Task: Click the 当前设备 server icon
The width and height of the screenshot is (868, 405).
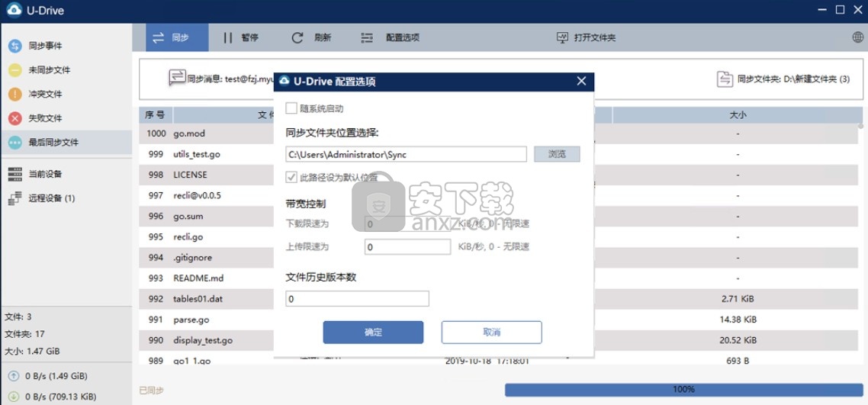Action: point(15,174)
